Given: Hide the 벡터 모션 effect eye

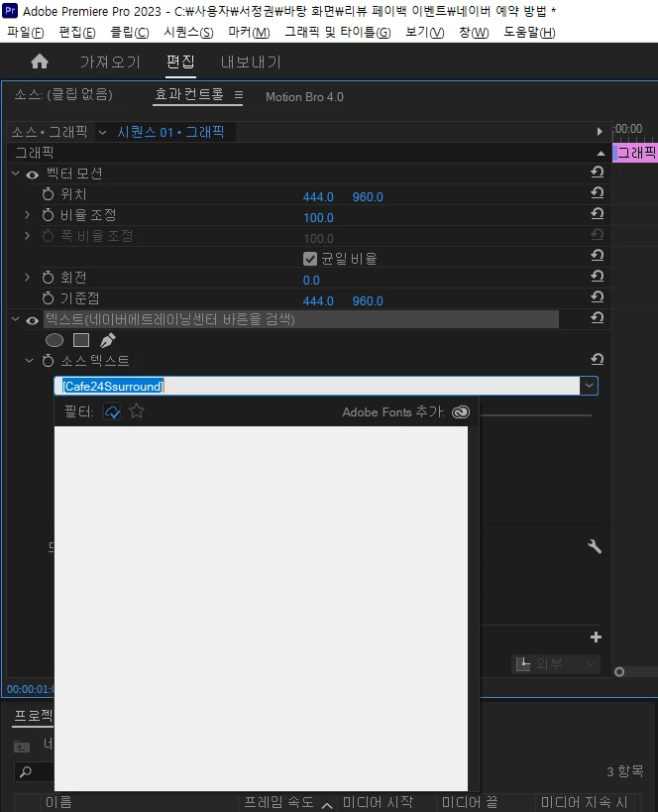Looking at the screenshot, I should (32, 175).
